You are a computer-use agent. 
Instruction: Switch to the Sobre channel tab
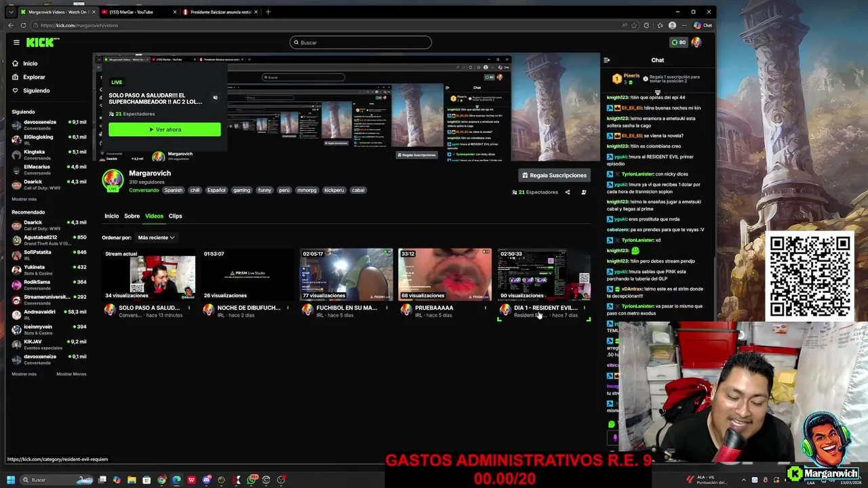132,216
